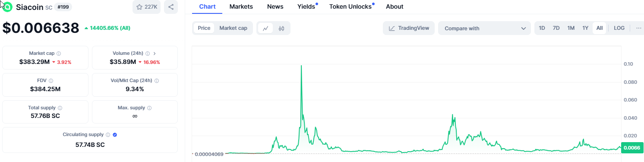
Task: Go to Token Unlocks tab
Action: pyautogui.click(x=350, y=6)
